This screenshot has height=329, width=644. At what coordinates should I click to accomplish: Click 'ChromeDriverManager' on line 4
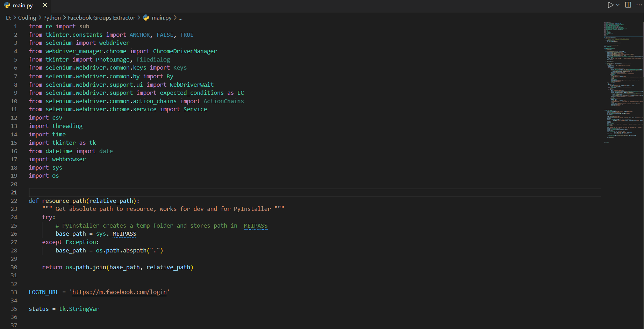pyautogui.click(x=185, y=51)
